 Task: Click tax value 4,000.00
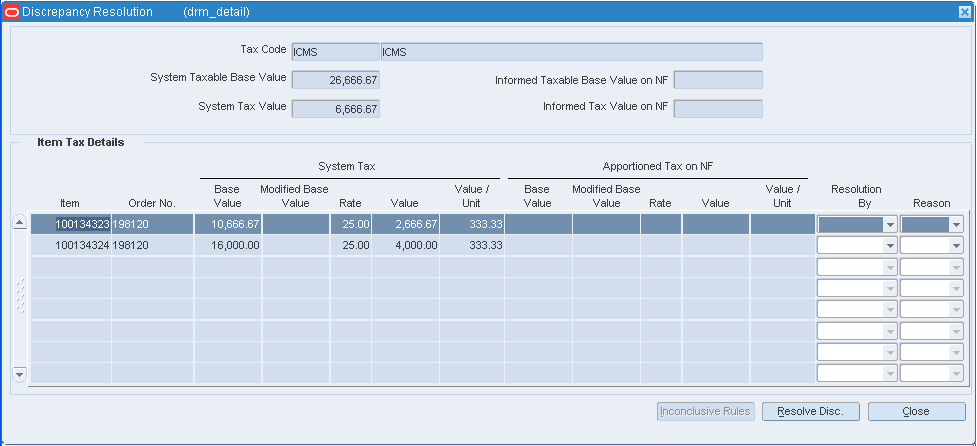click(x=406, y=245)
